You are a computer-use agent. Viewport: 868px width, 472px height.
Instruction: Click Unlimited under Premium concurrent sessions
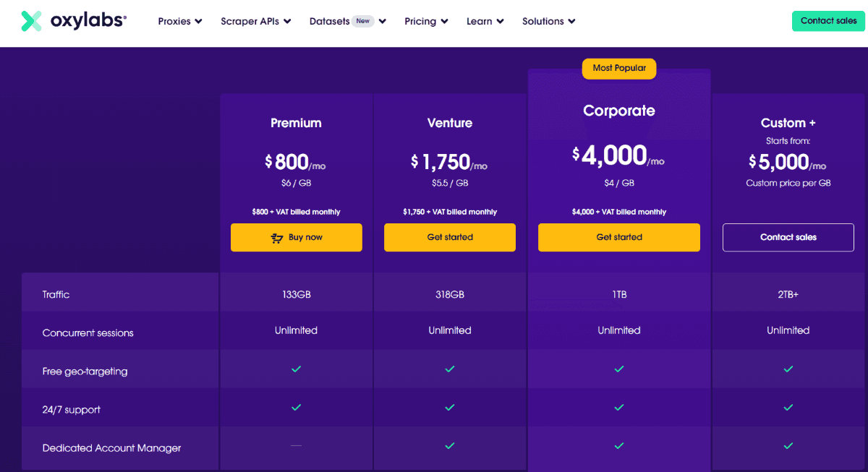tap(296, 330)
